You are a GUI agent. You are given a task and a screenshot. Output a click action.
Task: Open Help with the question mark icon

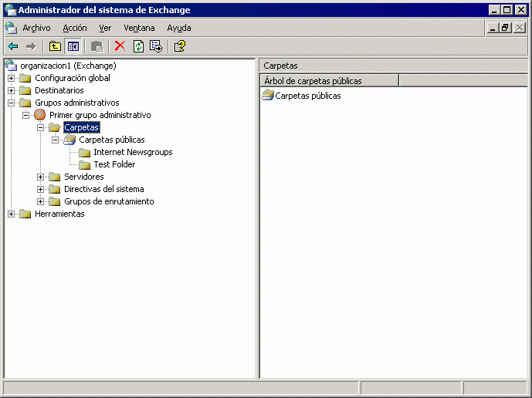click(179, 46)
